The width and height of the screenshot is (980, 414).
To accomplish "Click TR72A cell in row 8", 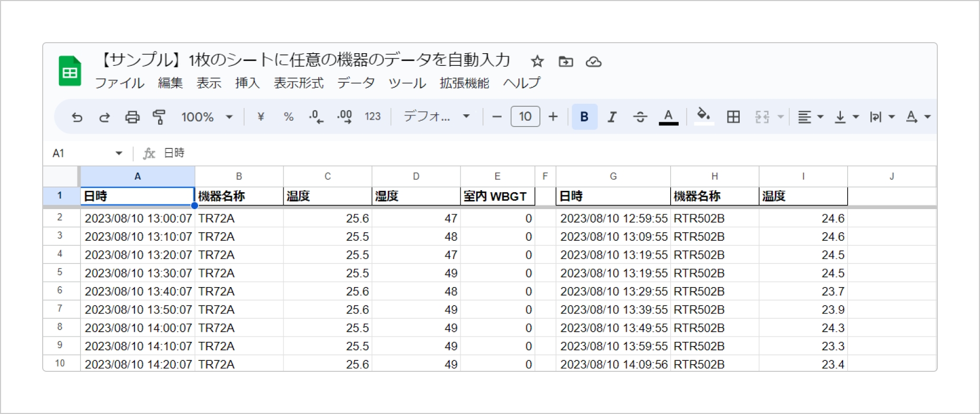I will [239, 328].
